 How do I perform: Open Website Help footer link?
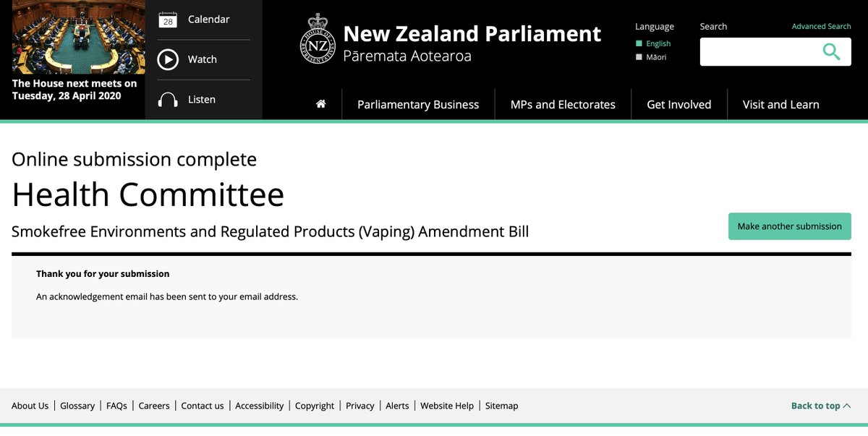pyautogui.click(x=447, y=406)
